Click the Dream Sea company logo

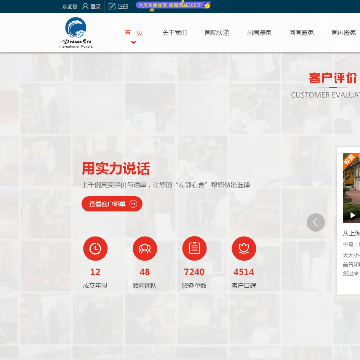76,33
